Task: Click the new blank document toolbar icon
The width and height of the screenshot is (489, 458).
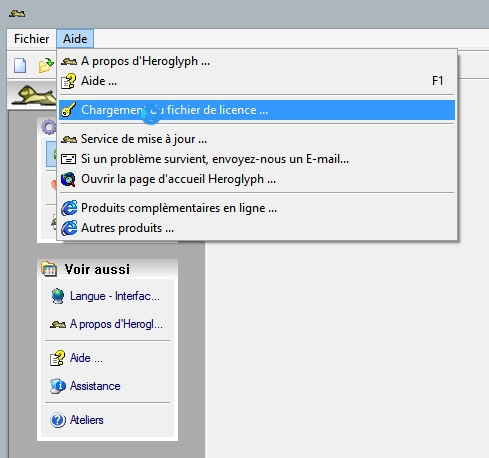Action: coord(20,65)
